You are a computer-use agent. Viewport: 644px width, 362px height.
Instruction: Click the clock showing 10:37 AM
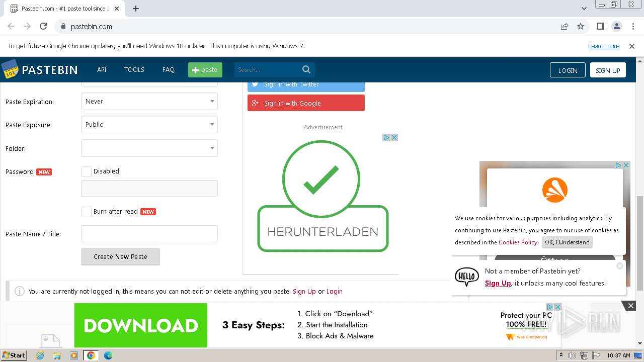(618, 355)
